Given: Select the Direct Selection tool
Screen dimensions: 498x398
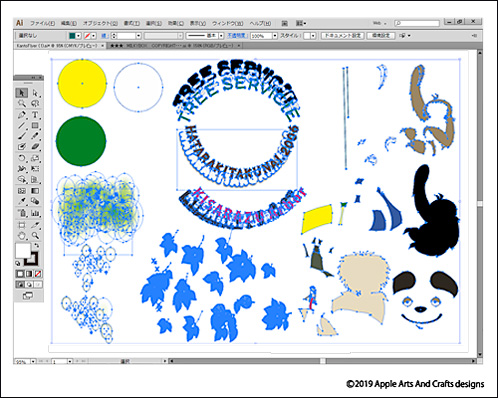Looking at the screenshot, I should pyautogui.click(x=35, y=93).
